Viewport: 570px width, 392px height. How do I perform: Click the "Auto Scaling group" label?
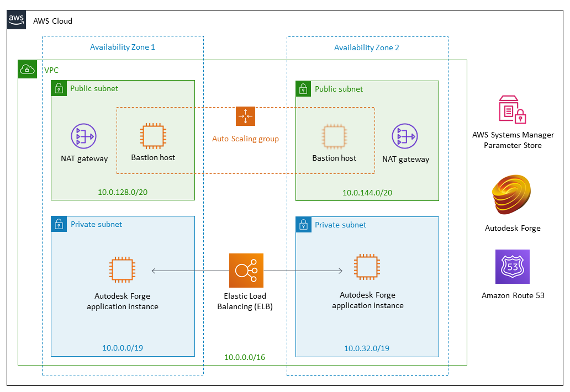(245, 139)
